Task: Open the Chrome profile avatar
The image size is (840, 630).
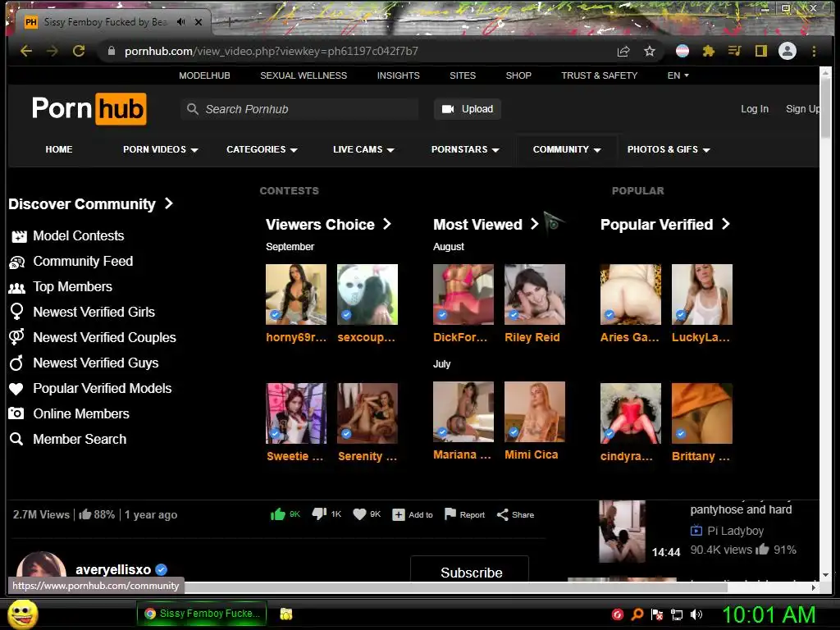Action: click(787, 51)
